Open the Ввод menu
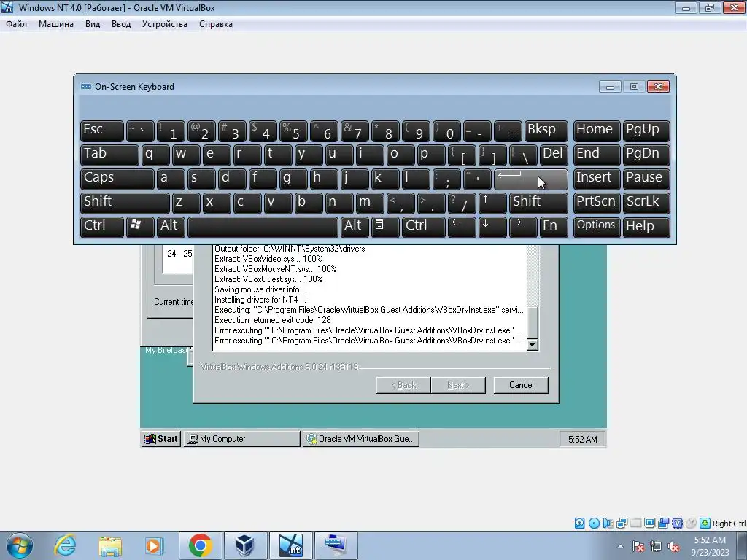 point(121,24)
